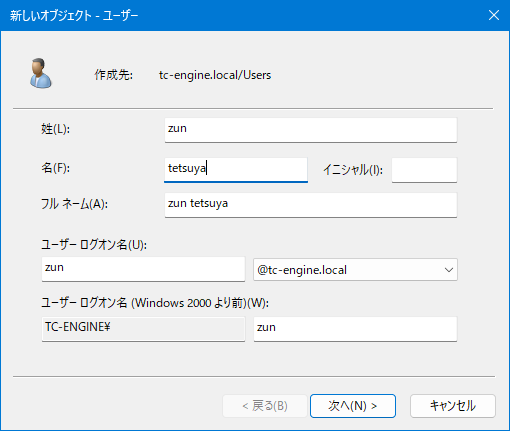Click the dialog title 新しいオブジェクト - ユーザー

(74, 15)
